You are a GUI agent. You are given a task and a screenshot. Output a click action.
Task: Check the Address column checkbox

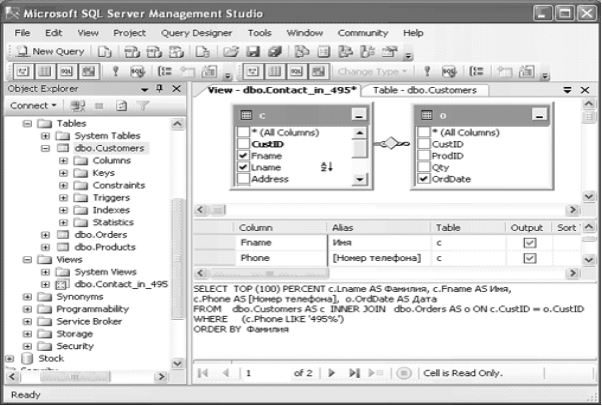pyautogui.click(x=243, y=179)
